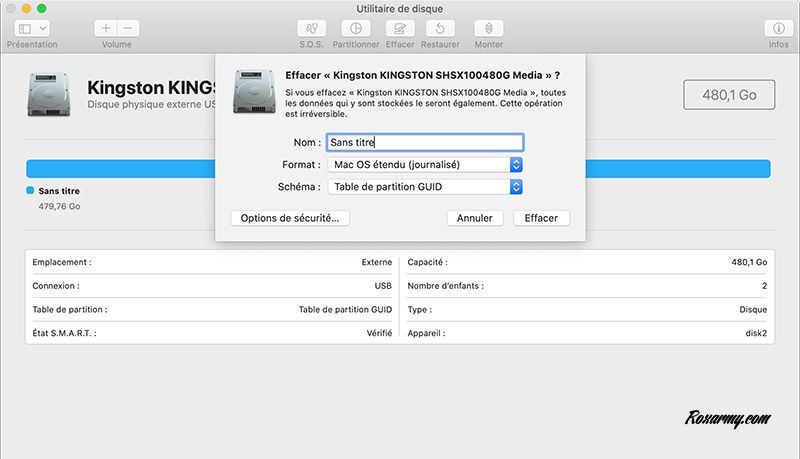Click the disk icon in the dialog

pyautogui.click(x=253, y=92)
